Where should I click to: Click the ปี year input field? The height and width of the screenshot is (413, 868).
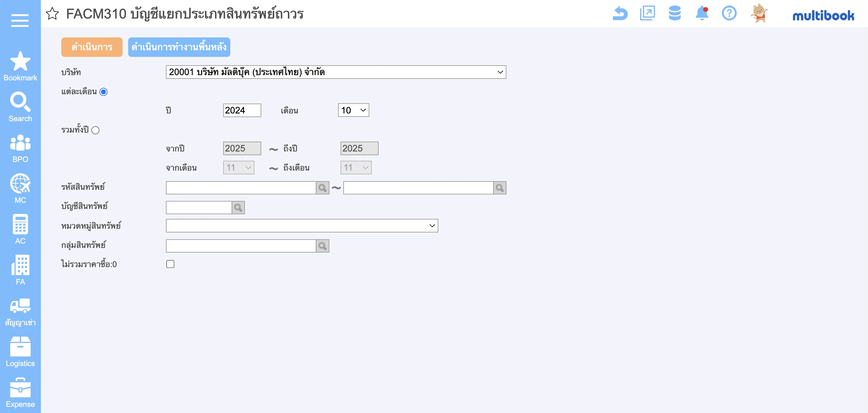241,110
